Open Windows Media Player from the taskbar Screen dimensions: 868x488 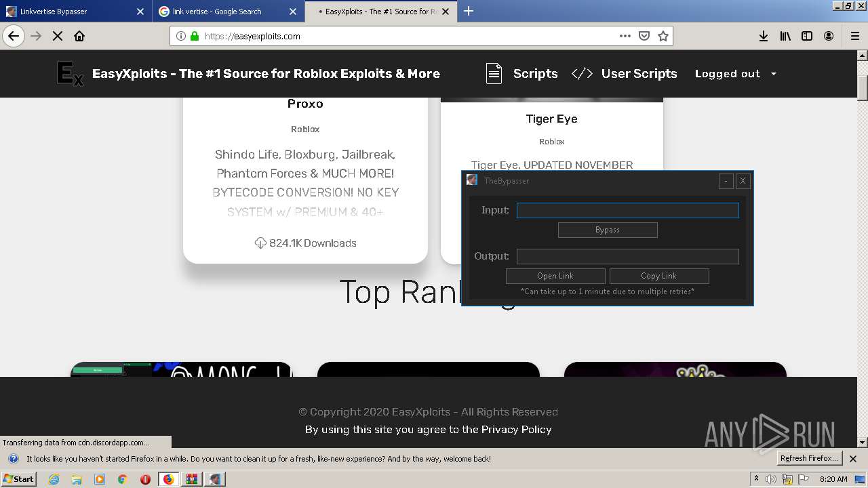pos(100,479)
